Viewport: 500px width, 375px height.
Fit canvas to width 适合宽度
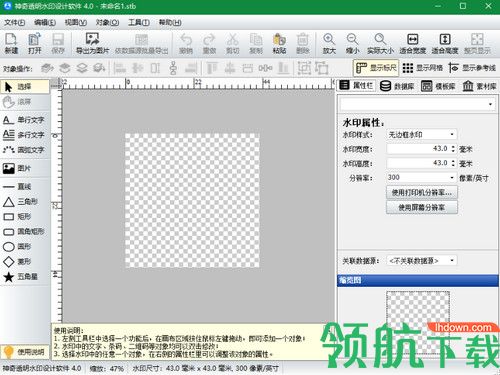tap(413, 43)
